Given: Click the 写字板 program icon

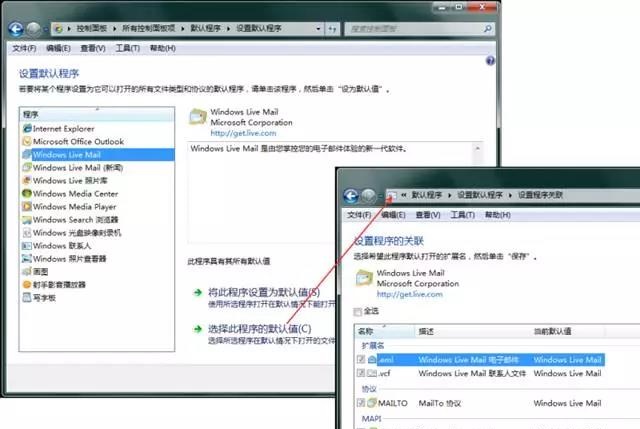Looking at the screenshot, I should coord(27,298).
